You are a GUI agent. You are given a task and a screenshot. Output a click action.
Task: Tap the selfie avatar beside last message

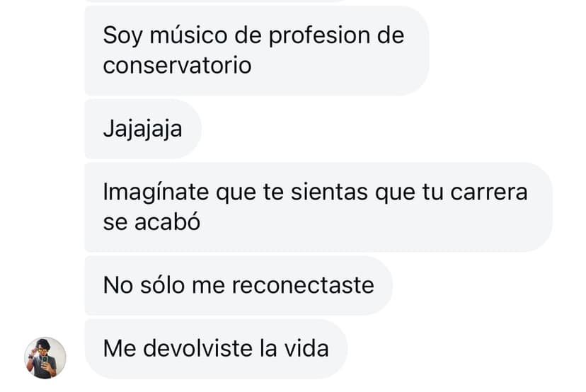click(45, 358)
